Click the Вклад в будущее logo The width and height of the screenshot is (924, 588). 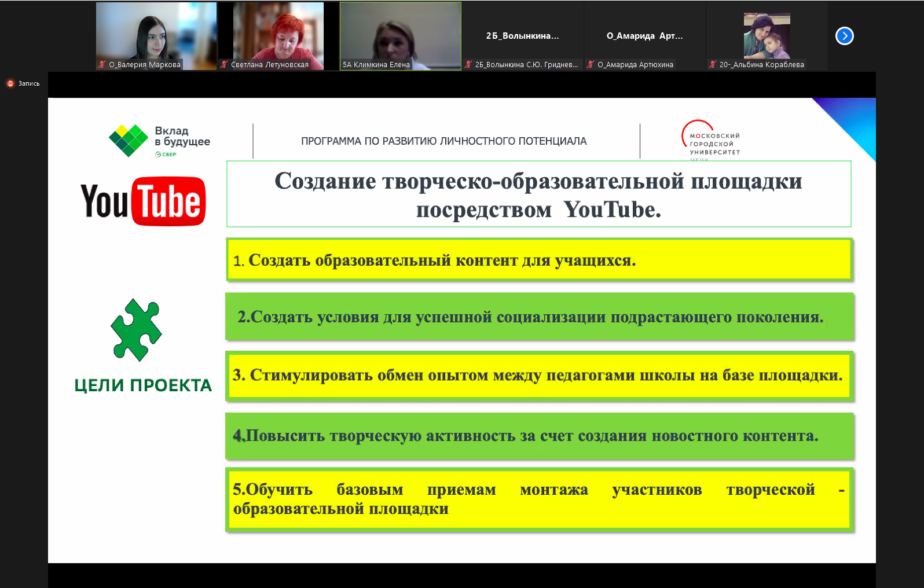click(160, 141)
